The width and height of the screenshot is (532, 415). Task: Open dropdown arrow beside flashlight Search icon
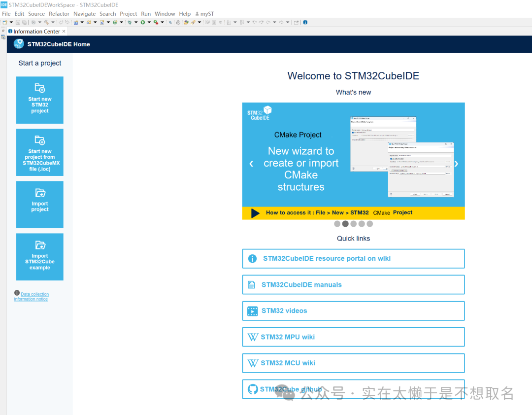(199, 22)
